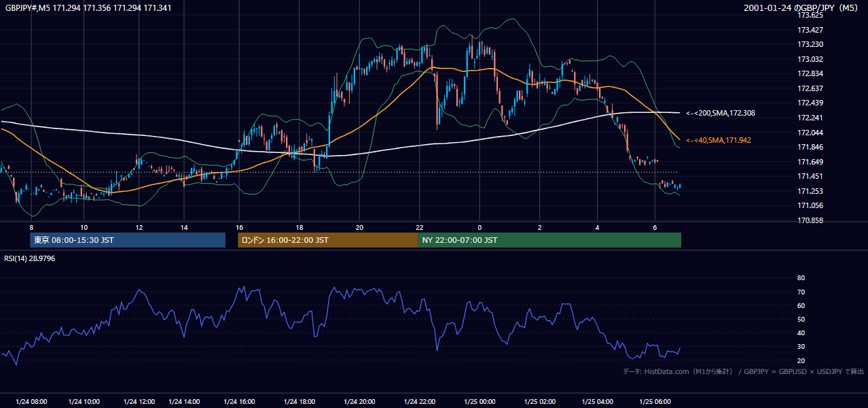Image resolution: width=868 pixels, height=408 pixels.
Task: Click the 1/25 00:00 date label
Action: 480,402
